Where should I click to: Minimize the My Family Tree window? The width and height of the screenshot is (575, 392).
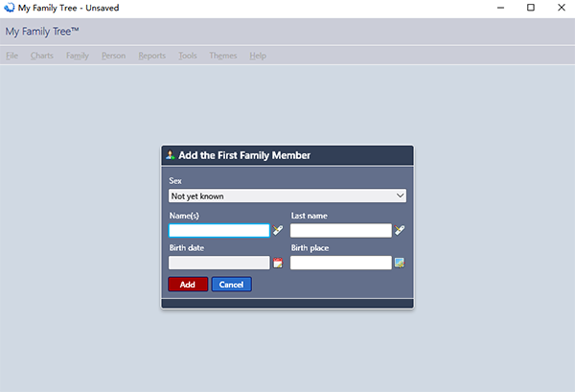500,8
